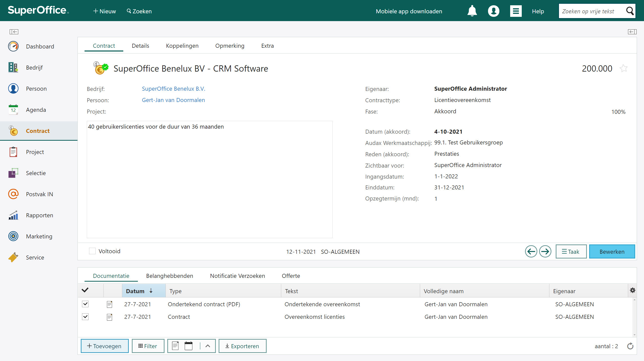Open the Offerte tab
This screenshot has height=361, width=644.
coord(291,276)
